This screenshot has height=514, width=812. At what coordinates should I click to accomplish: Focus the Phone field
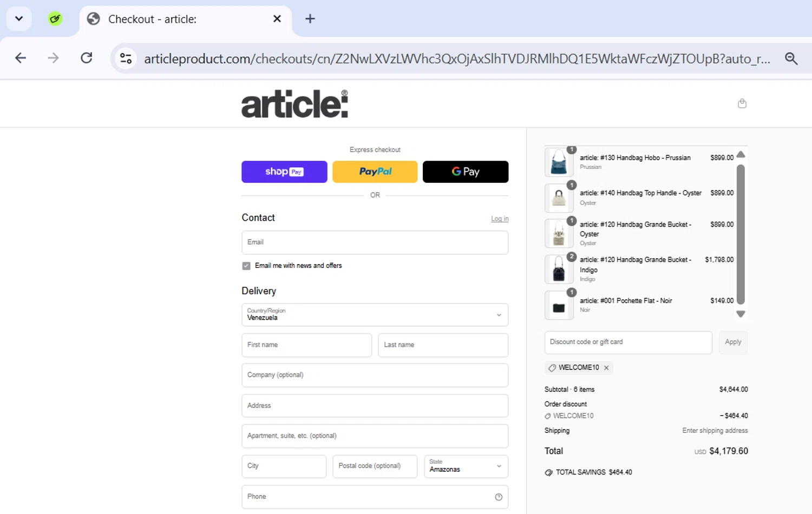375,497
